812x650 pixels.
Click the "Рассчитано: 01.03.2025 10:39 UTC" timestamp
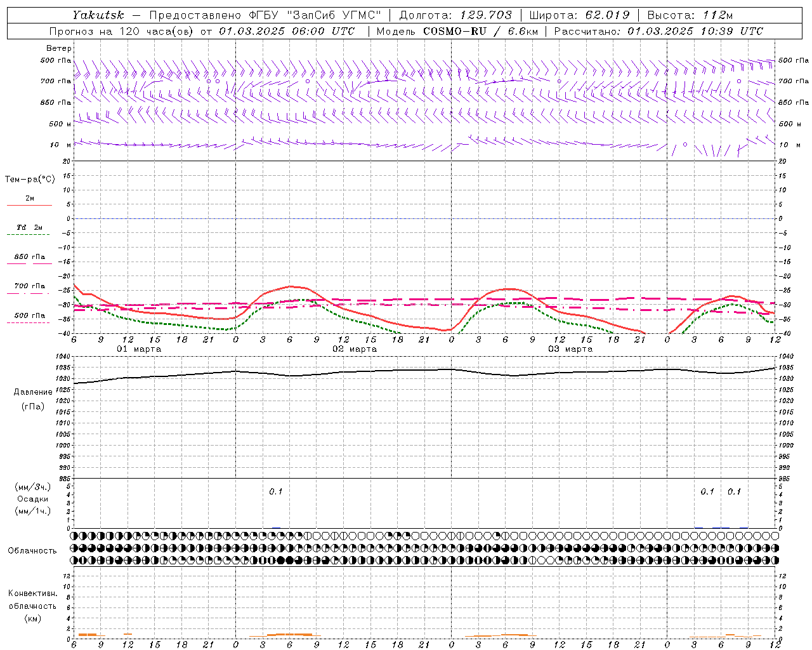tap(658, 31)
